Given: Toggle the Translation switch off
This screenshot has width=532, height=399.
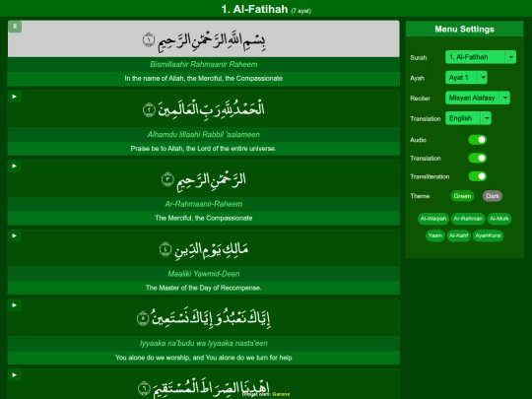Looking at the screenshot, I should (478, 158).
